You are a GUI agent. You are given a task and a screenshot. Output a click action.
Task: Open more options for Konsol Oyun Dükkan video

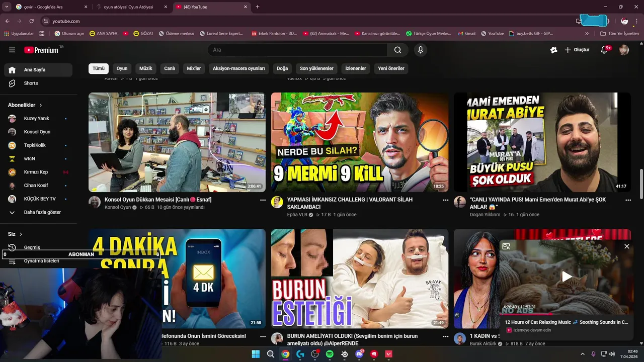263,200
